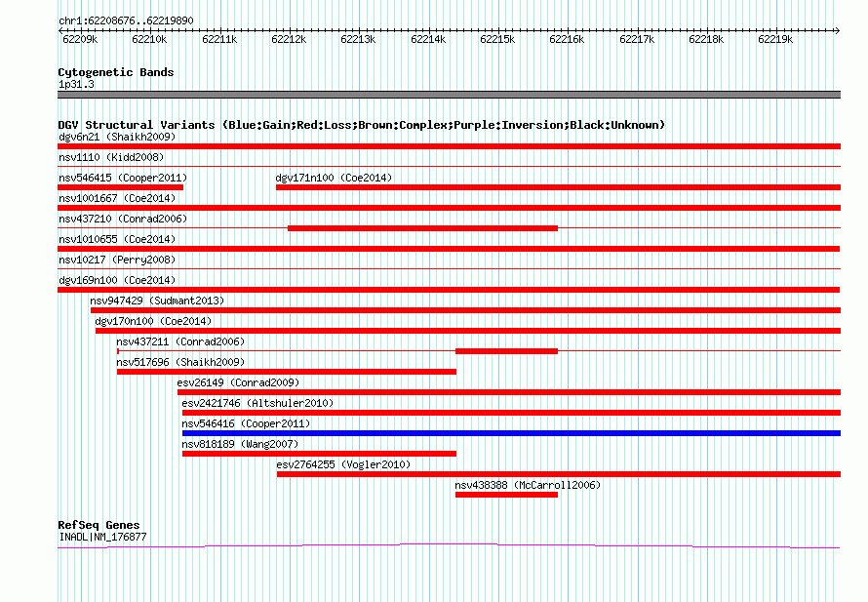Click the nsv438388 (McCarroll2006) label
This screenshot has width=868, height=602.
tap(528, 485)
